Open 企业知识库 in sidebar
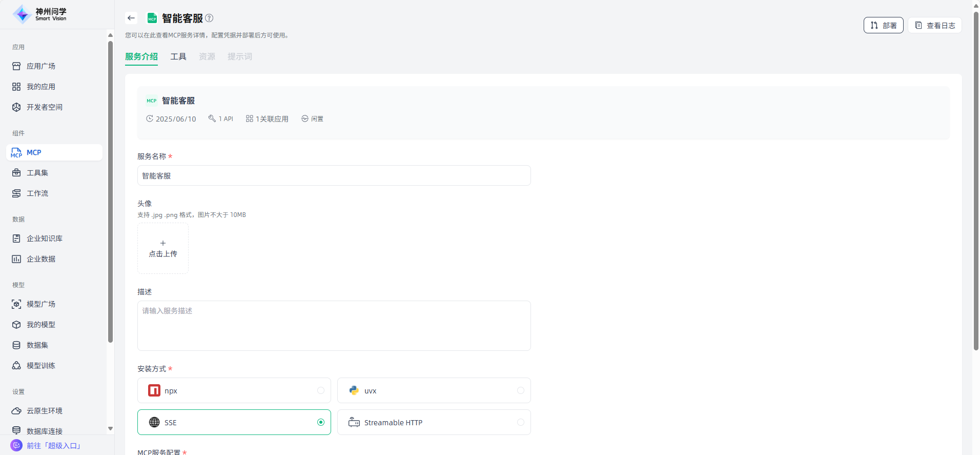The height and width of the screenshot is (455, 980). tap(45, 239)
